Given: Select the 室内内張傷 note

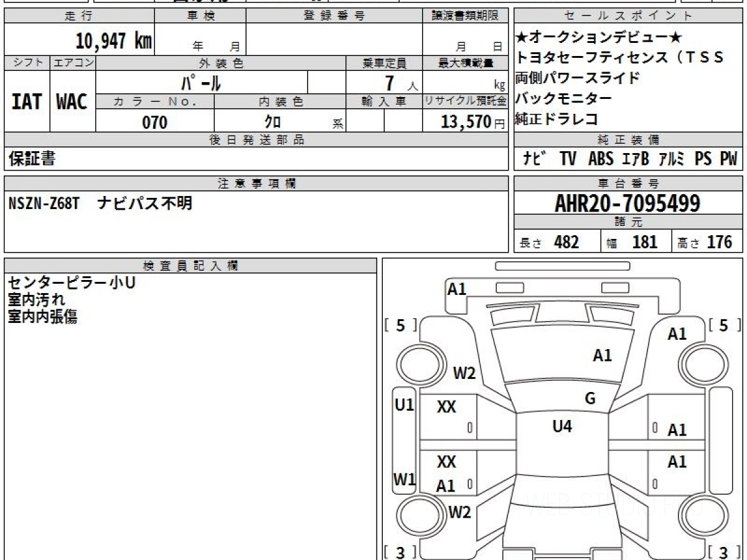Looking at the screenshot, I should [x=42, y=317].
